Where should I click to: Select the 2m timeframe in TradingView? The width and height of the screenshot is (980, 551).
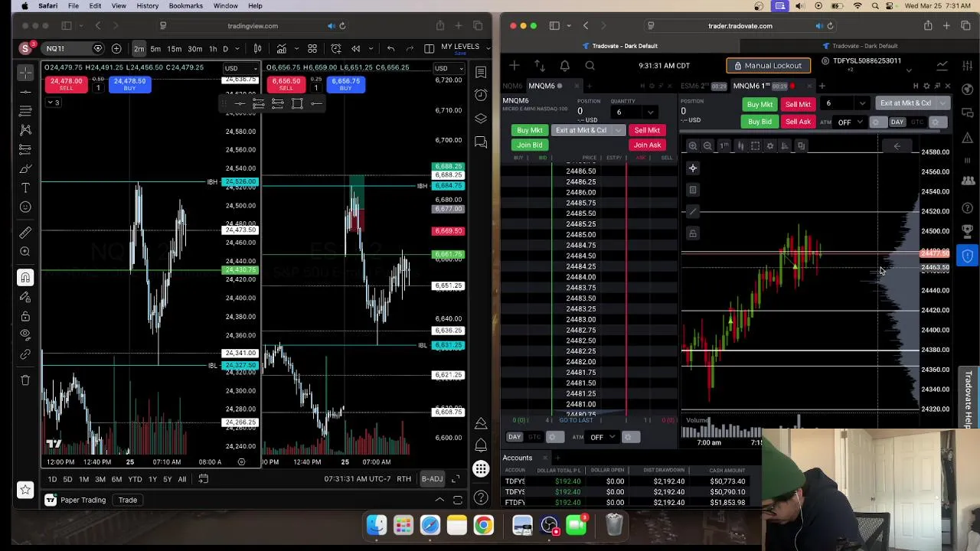(139, 49)
